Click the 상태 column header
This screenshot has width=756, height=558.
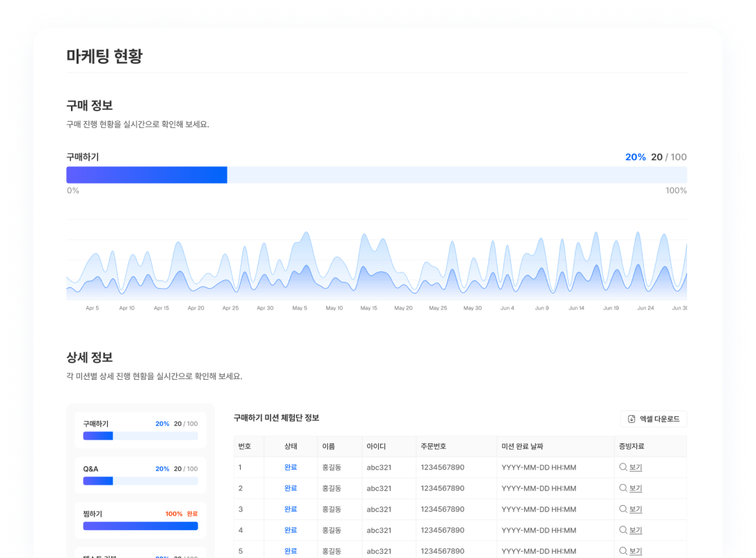click(x=290, y=447)
